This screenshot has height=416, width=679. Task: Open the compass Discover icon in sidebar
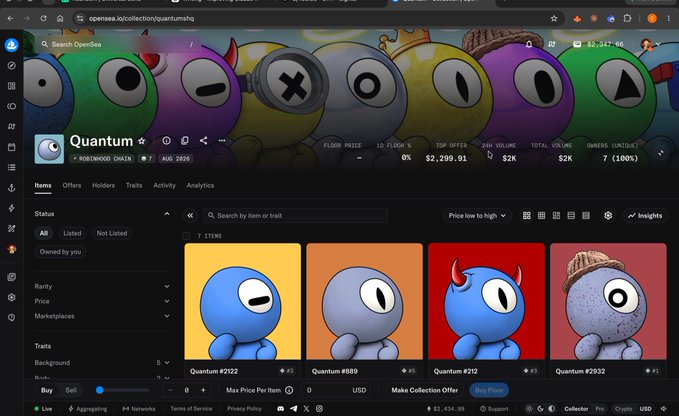click(x=12, y=65)
